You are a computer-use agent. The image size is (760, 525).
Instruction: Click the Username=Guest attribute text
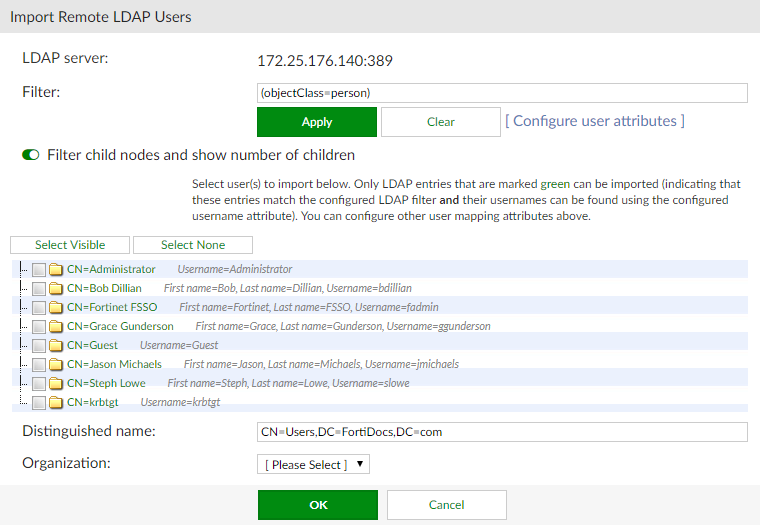179,345
